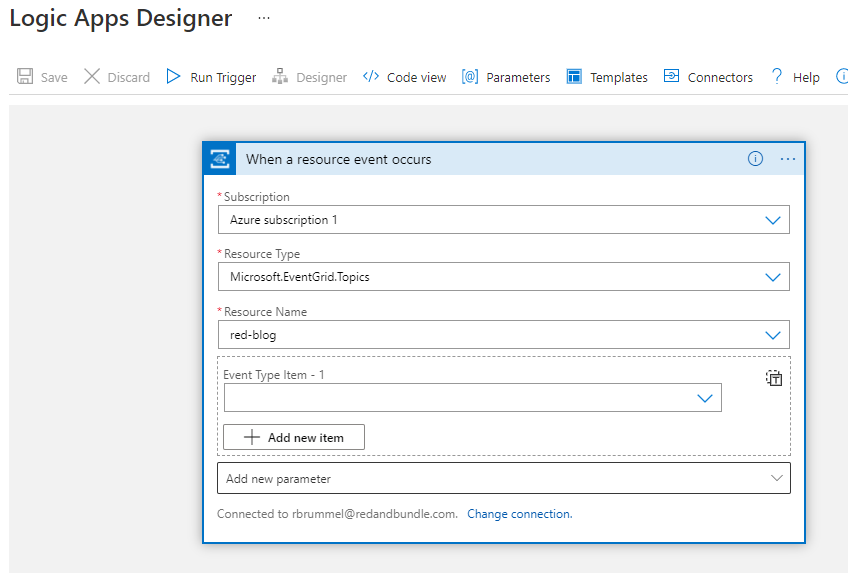Expand the Subscription dropdown
This screenshot has width=848, height=573.
[x=773, y=220]
